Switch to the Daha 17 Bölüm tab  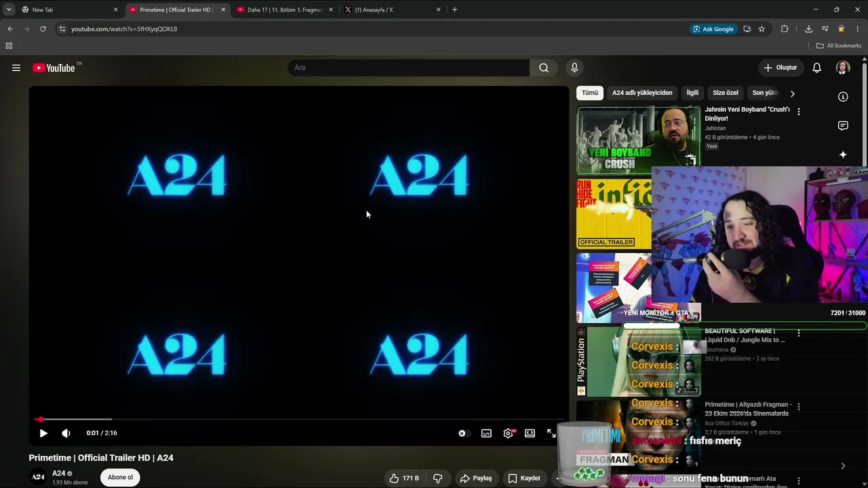click(285, 9)
